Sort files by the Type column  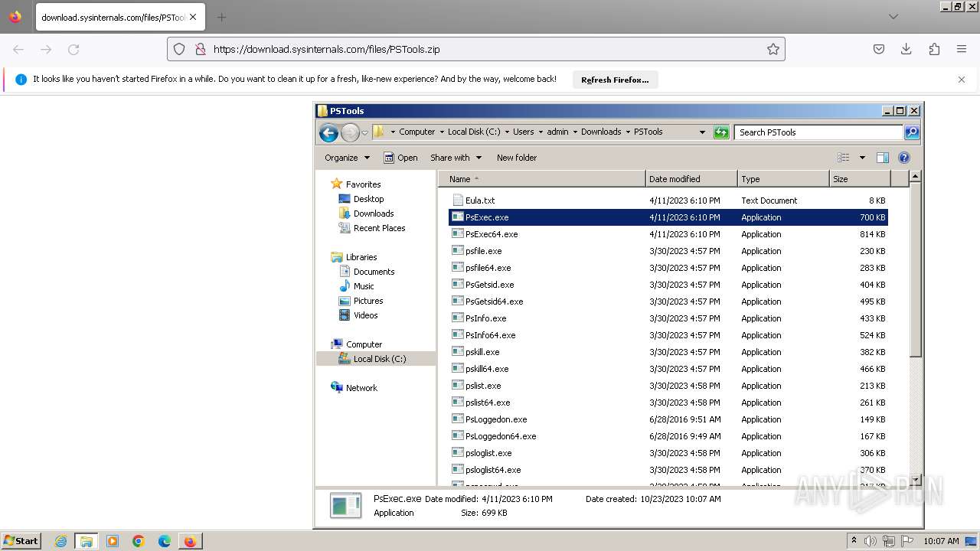coord(783,179)
